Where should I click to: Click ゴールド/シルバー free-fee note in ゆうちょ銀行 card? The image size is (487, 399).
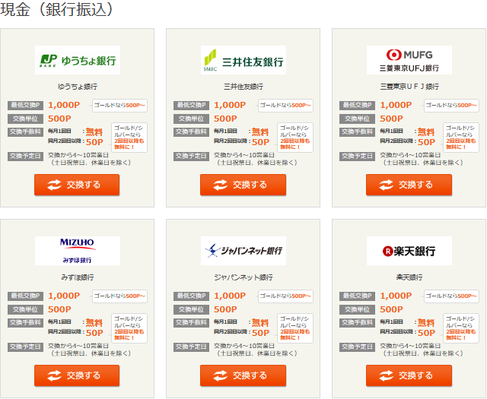[129, 137]
